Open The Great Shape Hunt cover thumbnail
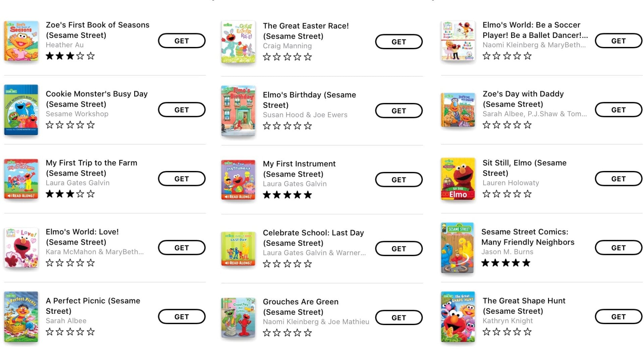The width and height of the screenshot is (644, 362). pos(458,317)
